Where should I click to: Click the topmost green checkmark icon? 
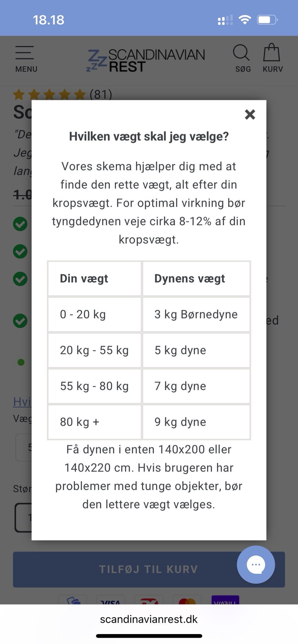coord(20,224)
